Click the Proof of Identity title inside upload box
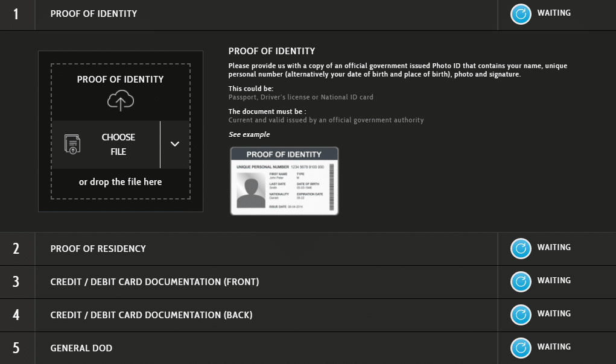The image size is (616, 364). [120, 80]
